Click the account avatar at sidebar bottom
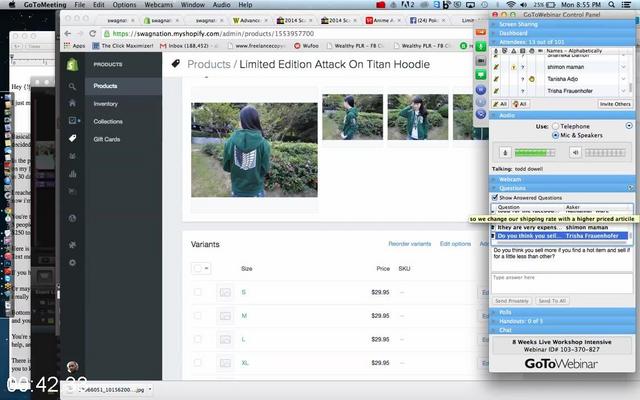640x400 pixels. pos(72,367)
